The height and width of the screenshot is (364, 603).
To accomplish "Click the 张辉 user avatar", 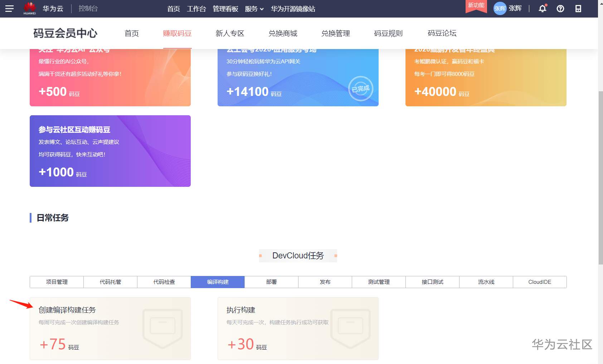I will coord(500,9).
